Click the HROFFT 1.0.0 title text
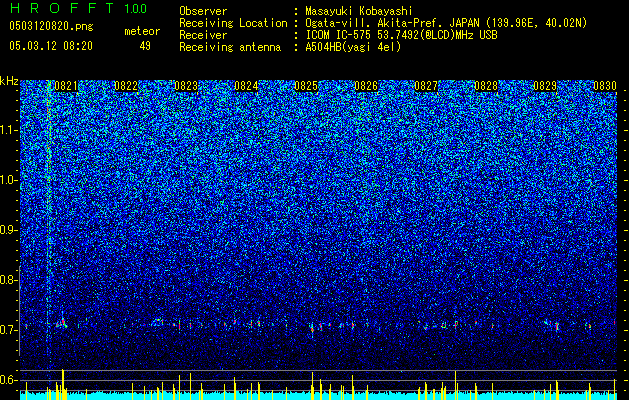The width and height of the screenshot is (629, 400). click(78, 8)
